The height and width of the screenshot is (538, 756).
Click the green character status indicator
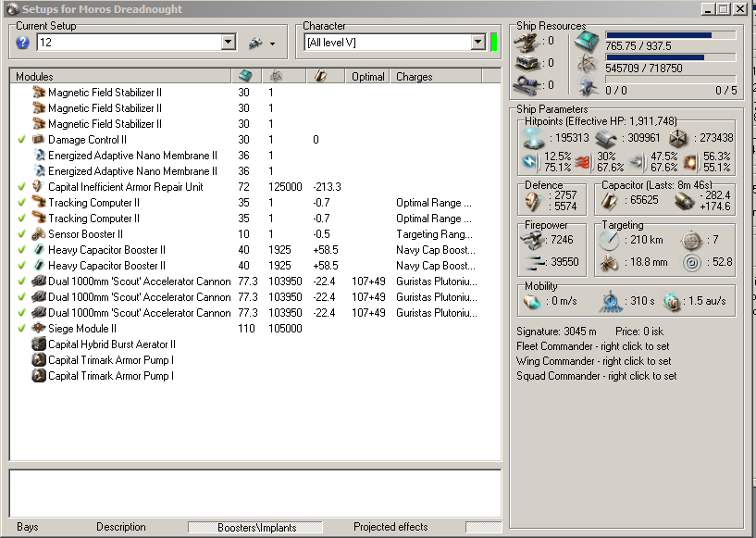click(x=494, y=42)
